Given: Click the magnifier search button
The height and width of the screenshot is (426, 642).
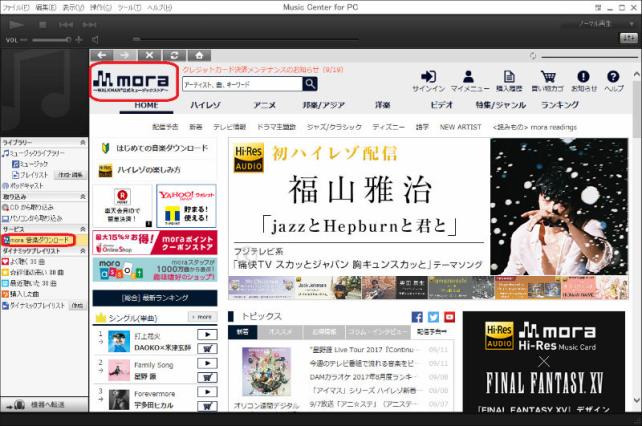Looking at the screenshot, I should (310, 84).
